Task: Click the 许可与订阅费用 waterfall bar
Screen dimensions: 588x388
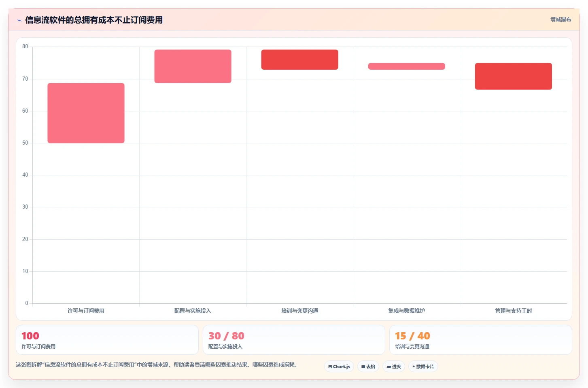Action: point(86,113)
